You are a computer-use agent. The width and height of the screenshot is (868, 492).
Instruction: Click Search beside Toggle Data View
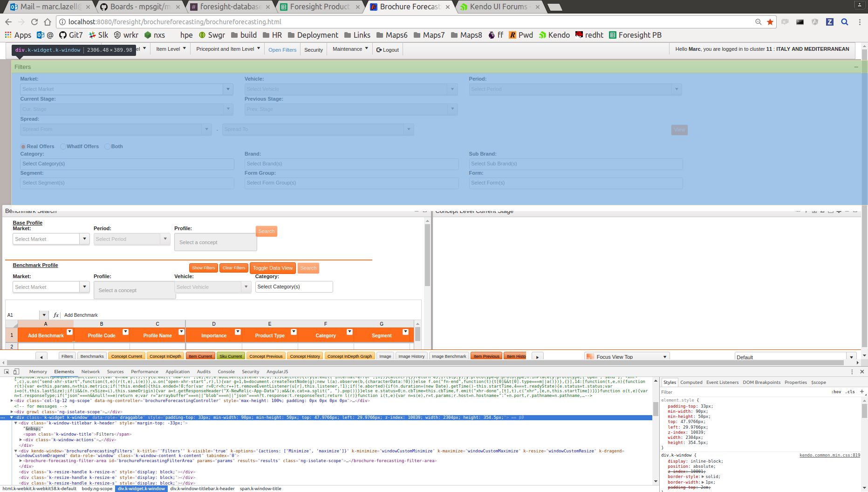308,268
